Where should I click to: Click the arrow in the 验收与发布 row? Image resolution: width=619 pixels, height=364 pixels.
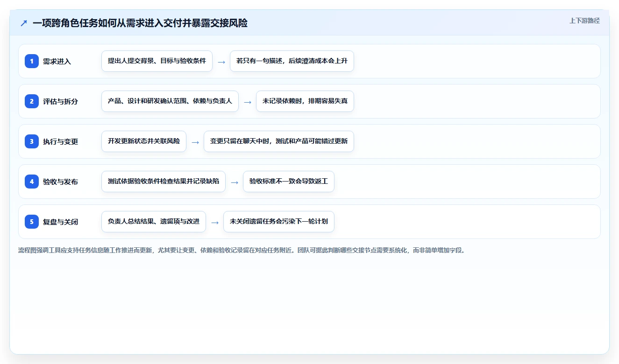point(235,182)
